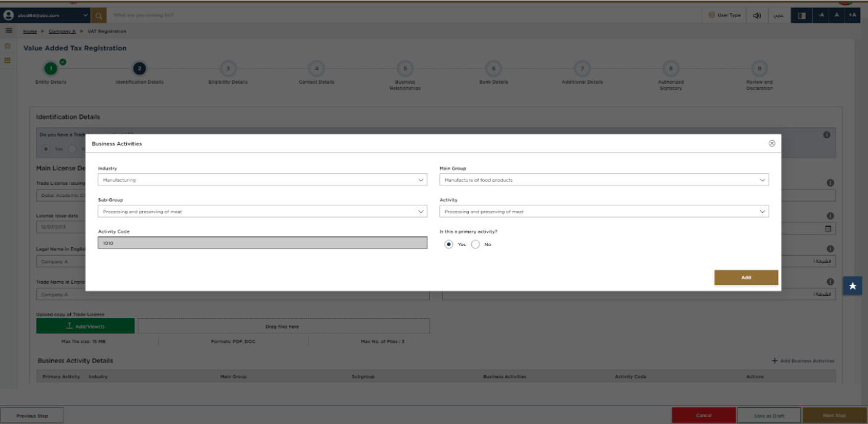Click the 'Value Added Tax Registration' heading

pyautogui.click(x=75, y=48)
